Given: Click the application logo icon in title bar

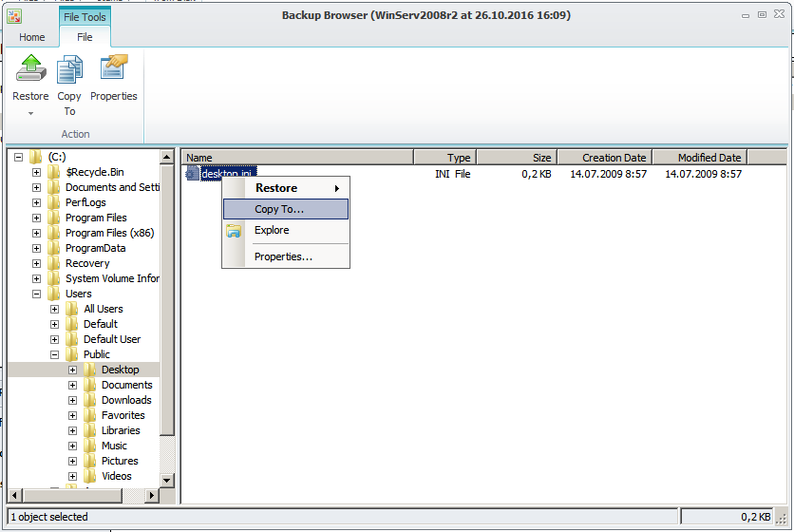Looking at the screenshot, I should pos(14,17).
